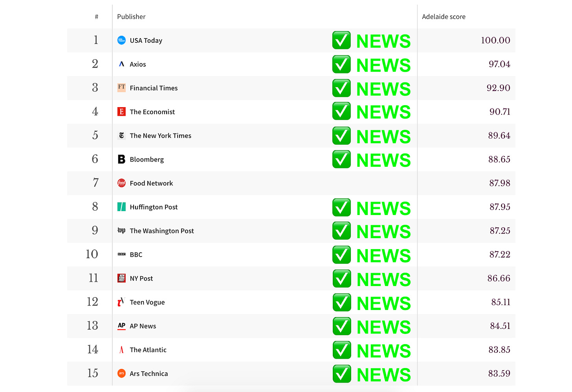
Task: Click the BBC logo icon
Action: [x=121, y=254]
